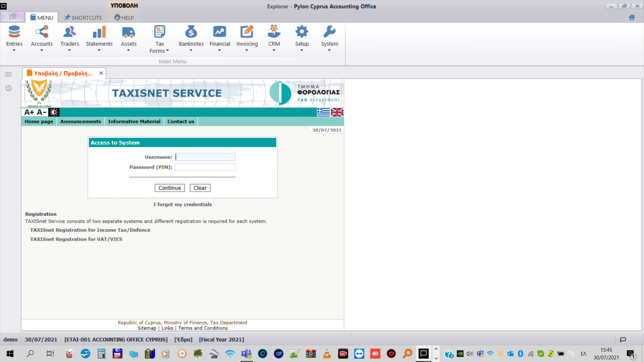This screenshot has height=362, width=644.
Task: Expand the Statements dropdown arrow
Action: (x=99, y=51)
